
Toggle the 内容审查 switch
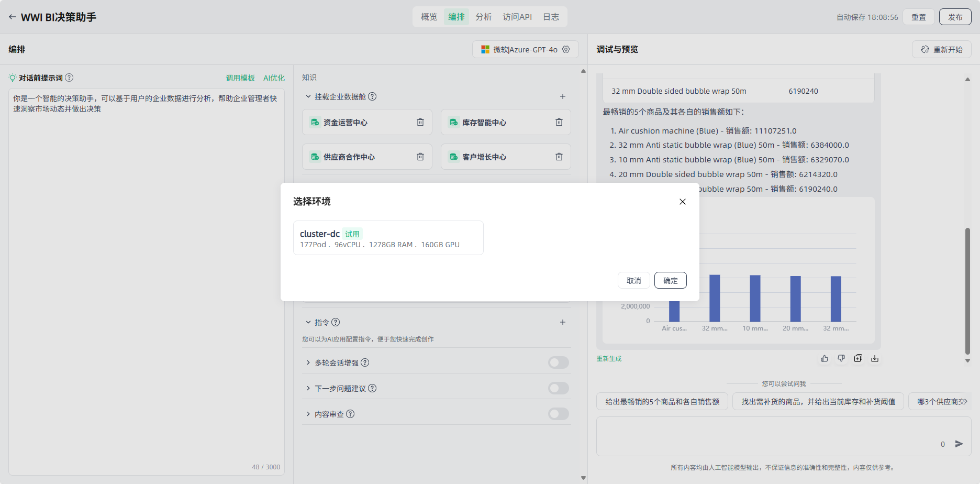coord(559,414)
